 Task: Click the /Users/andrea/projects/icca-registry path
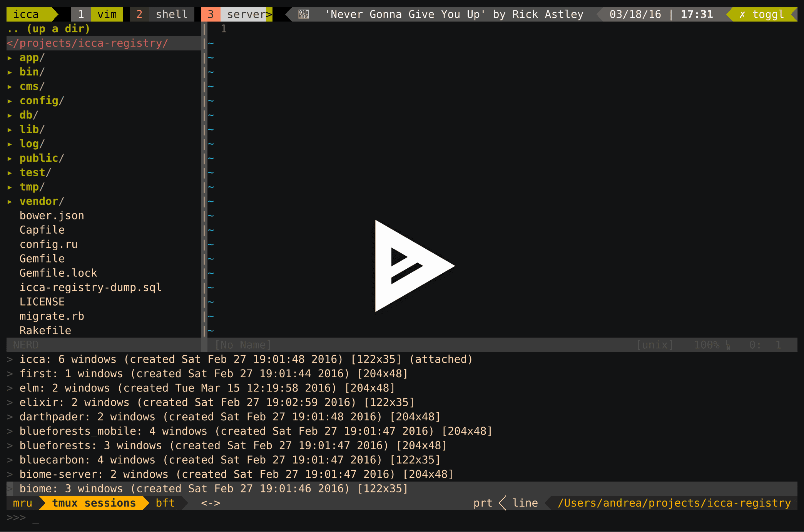674,503
